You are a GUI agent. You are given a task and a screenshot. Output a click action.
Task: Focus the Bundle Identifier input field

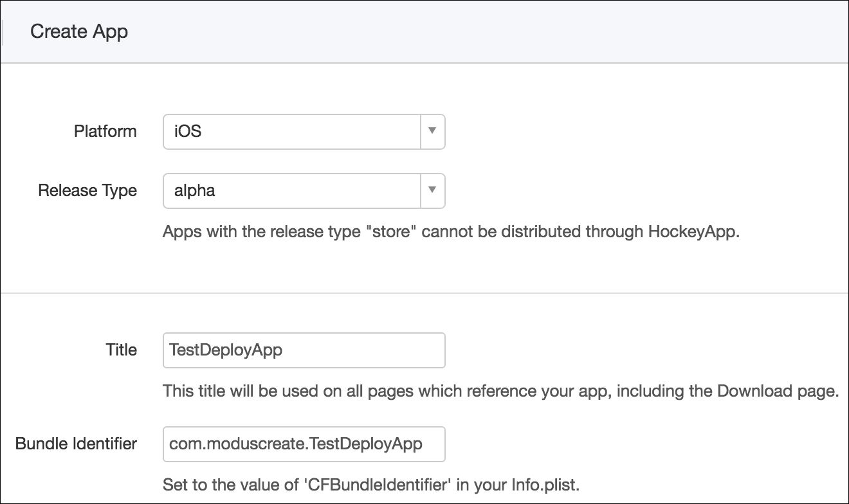tap(304, 444)
